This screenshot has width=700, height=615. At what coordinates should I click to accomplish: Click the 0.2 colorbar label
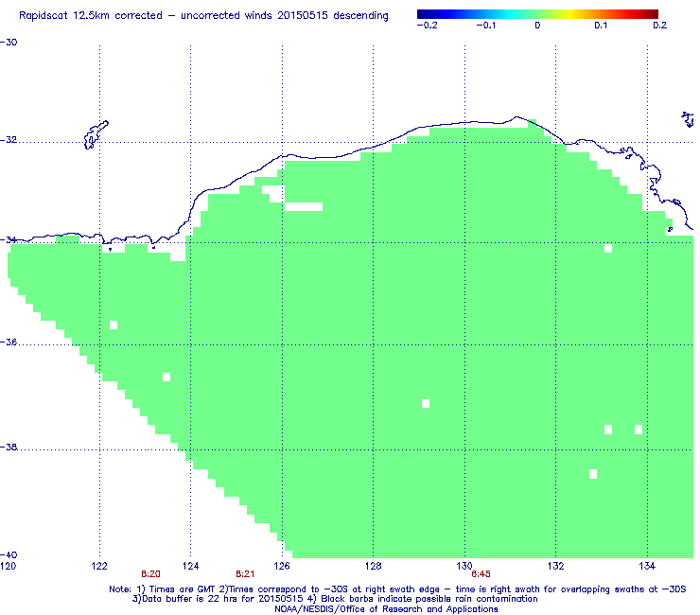[x=660, y=26]
